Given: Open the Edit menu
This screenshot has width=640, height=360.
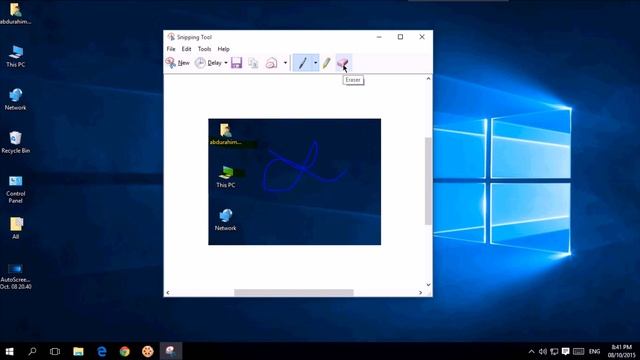Looking at the screenshot, I should [x=187, y=49].
